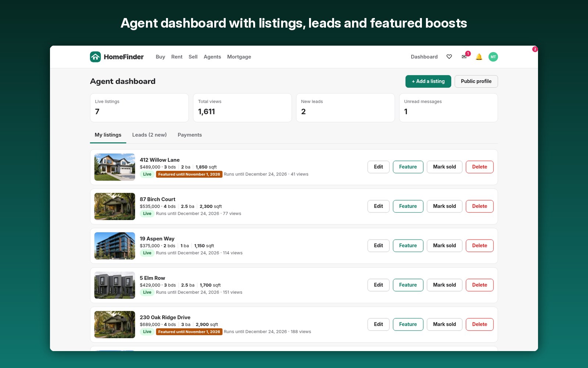The height and width of the screenshot is (368, 588).
Task: Delete the 87 Birch Court listing
Action: click(480, 206)
